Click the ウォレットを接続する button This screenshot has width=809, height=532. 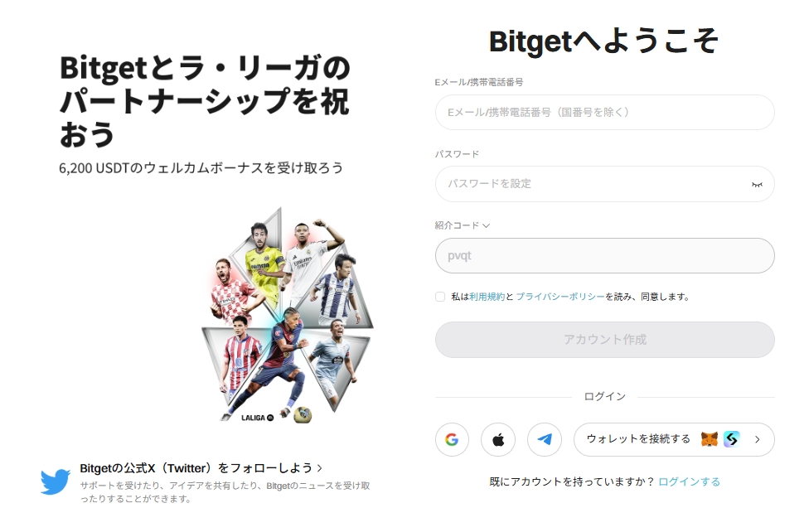click(674, 440)
